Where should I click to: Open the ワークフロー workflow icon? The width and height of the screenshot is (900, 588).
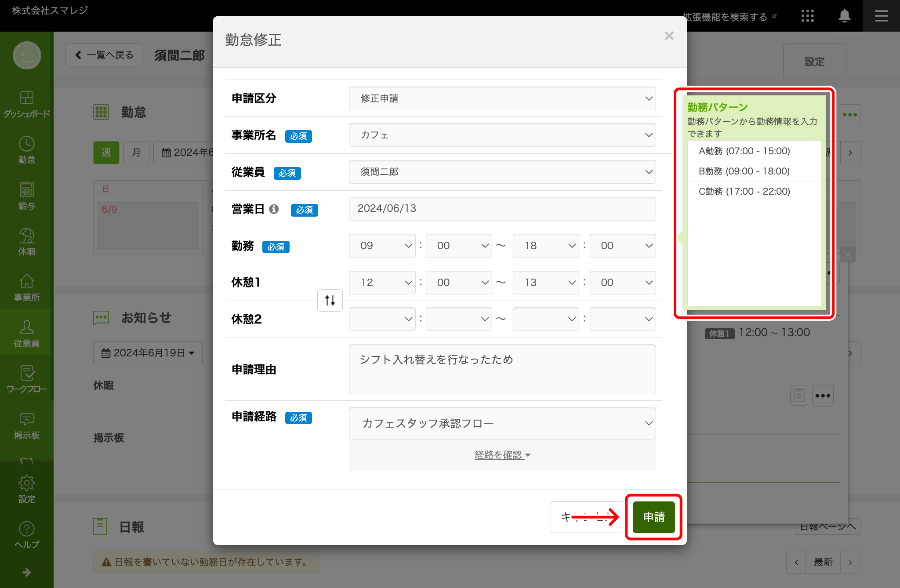26,378
